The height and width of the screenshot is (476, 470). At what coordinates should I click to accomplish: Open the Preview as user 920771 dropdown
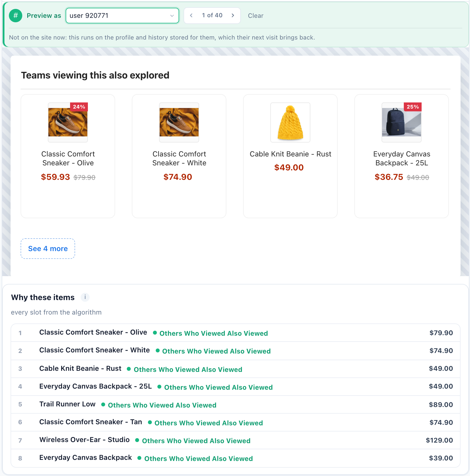click(122, 16)
